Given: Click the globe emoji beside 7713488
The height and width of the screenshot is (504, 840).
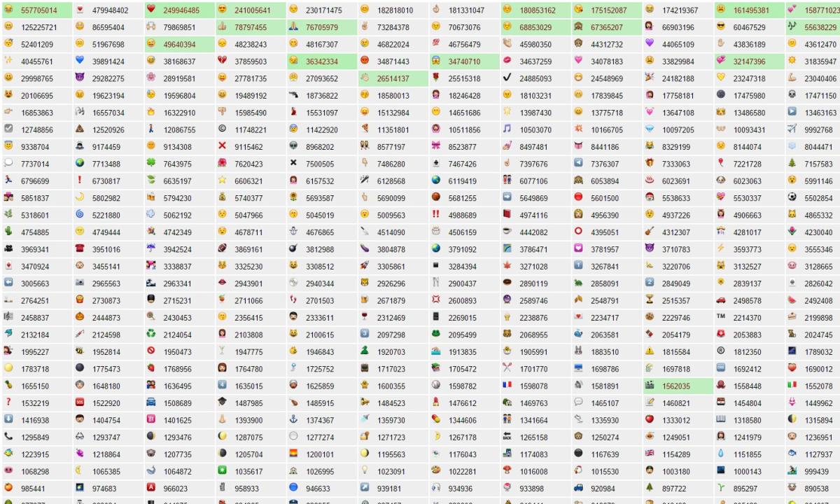Looking at the screenshot, I should click(x=79, y=163).
